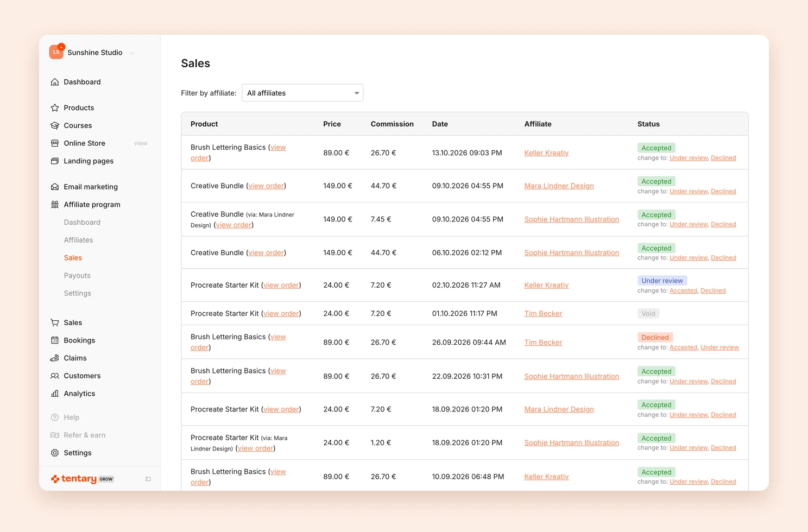This screenshot has height=532, width=808.
Task: Open the All affiliates filter dropdown
Action: (302, 93)
